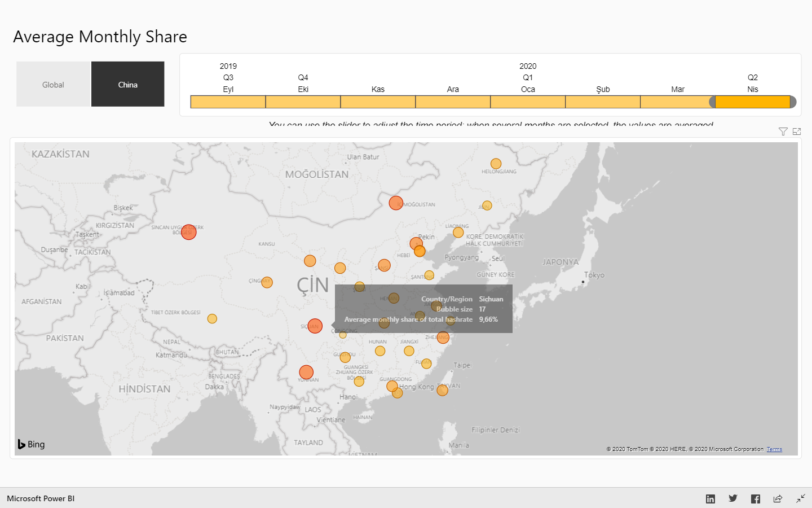Share report via Twitter icon
The image size is (812, 508).
tap(733, 498)
